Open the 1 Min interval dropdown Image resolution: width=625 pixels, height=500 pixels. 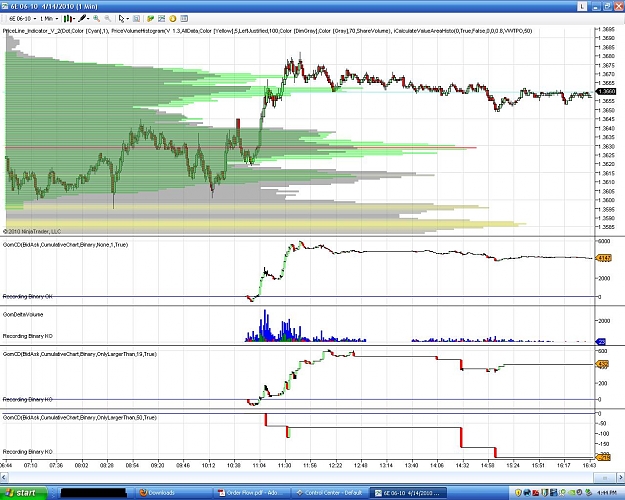49,18
